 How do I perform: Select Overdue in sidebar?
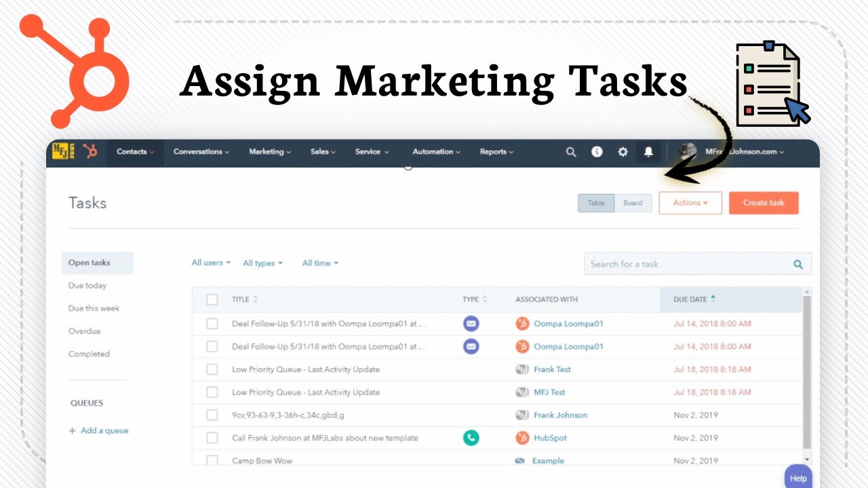[84, 331]
